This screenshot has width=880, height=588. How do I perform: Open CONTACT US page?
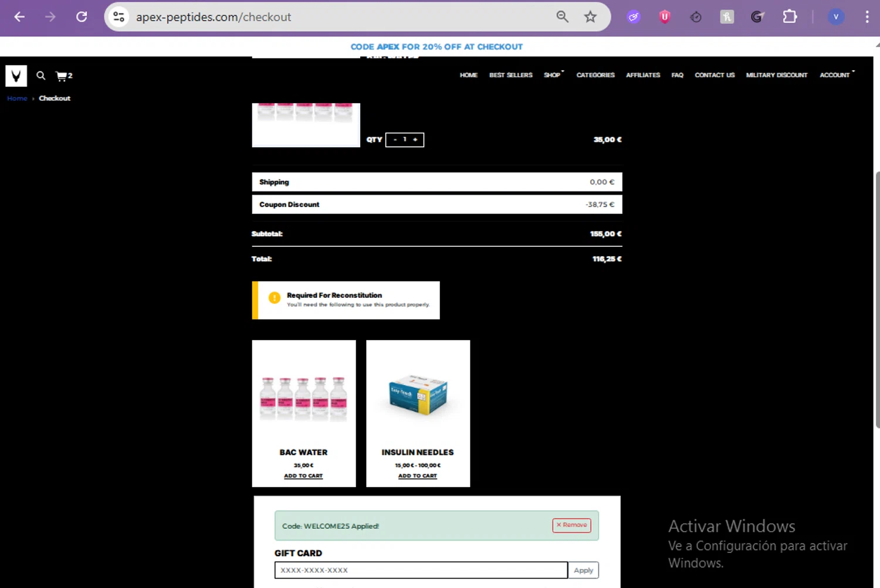pyautogui.click(x=715, y=75)
